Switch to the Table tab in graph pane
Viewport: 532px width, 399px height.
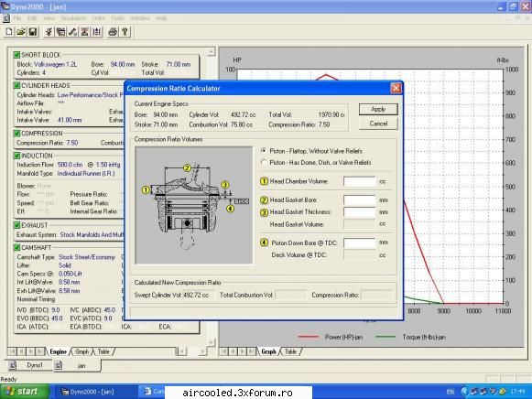(x=291, y=351)
